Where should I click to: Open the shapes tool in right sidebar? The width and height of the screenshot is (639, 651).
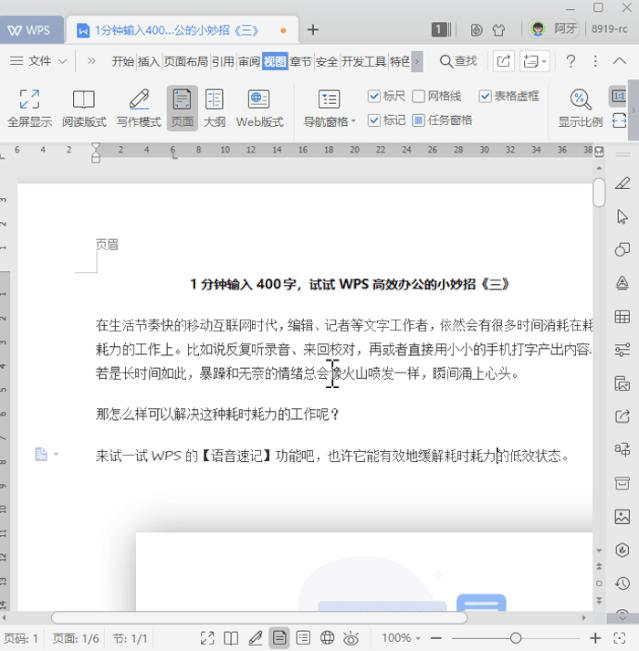coord(622,250)
